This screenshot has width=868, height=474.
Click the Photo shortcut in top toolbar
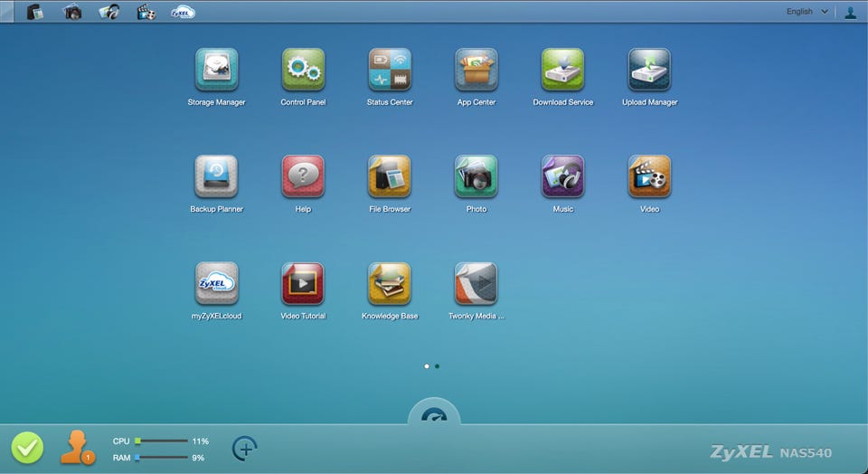pos(72,12)
